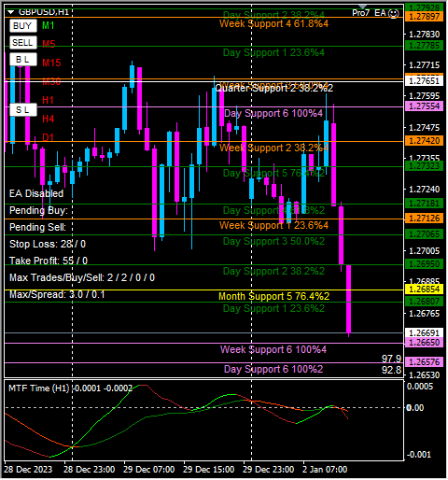Select the H4 timeframe label
The width and height of the screenshot is (448, 480).
pos(49,119)
